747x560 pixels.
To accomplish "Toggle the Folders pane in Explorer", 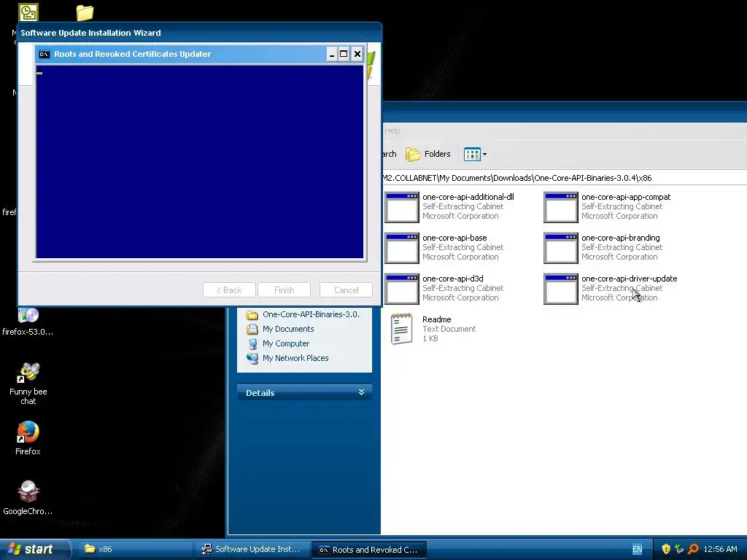I will [x=427, y=154].
